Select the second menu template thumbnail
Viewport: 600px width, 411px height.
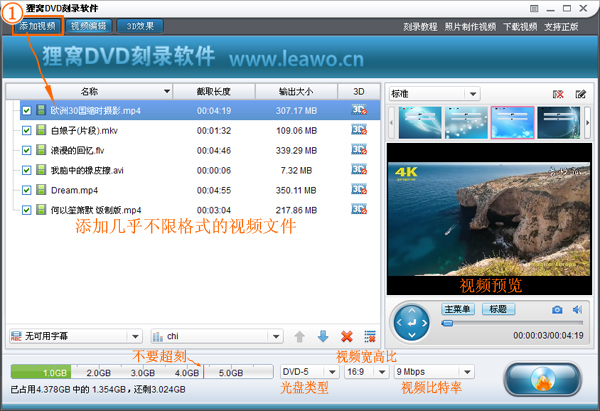point(466,122)
